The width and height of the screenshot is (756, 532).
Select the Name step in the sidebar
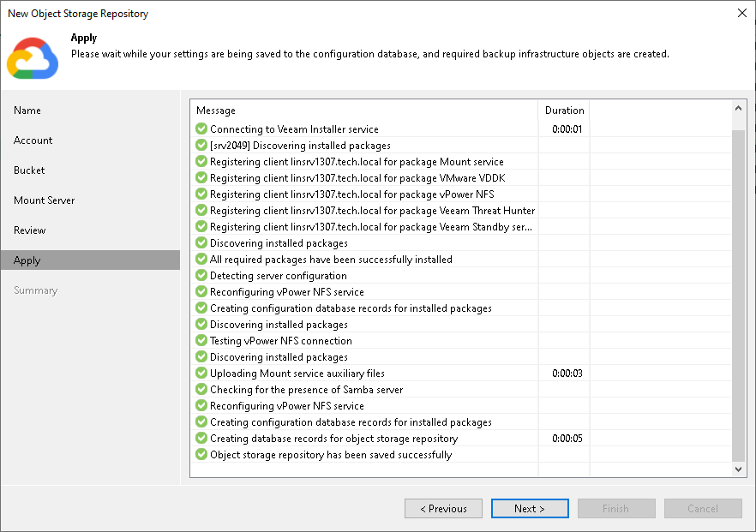pos(27,111)
